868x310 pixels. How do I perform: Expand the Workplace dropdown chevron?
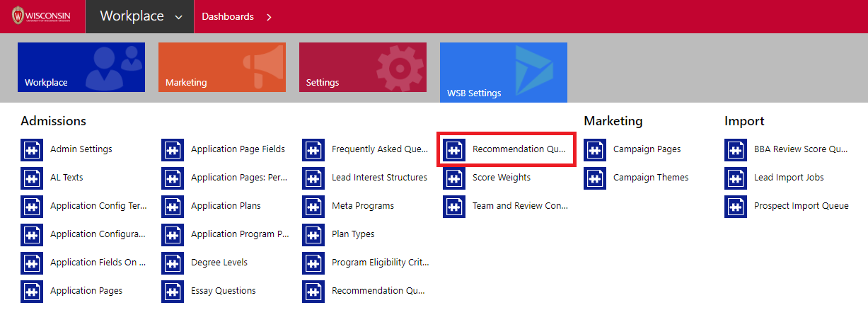tap(178, 17)
